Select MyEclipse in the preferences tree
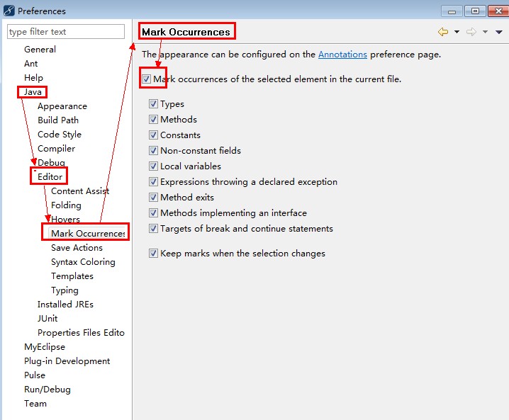The height and width of the screenshot is (420, 509). (x=45, y=347)
